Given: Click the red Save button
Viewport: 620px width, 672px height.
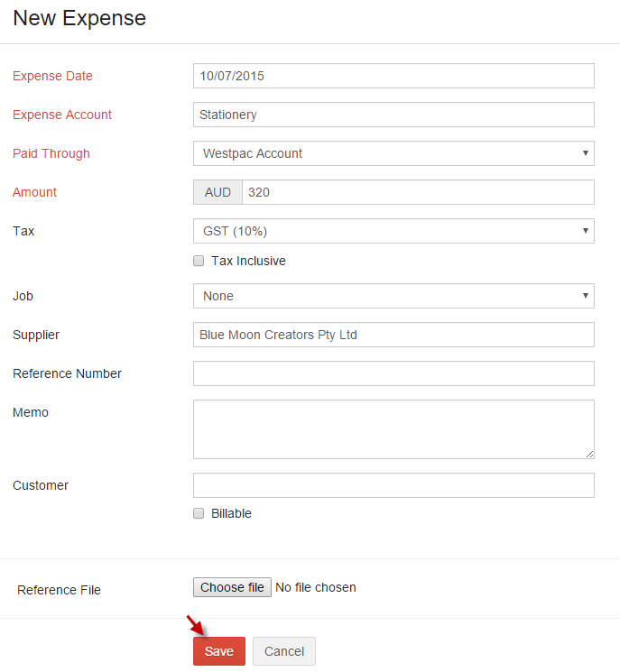Looking at the screenshot, I should (x=219, y=651).
